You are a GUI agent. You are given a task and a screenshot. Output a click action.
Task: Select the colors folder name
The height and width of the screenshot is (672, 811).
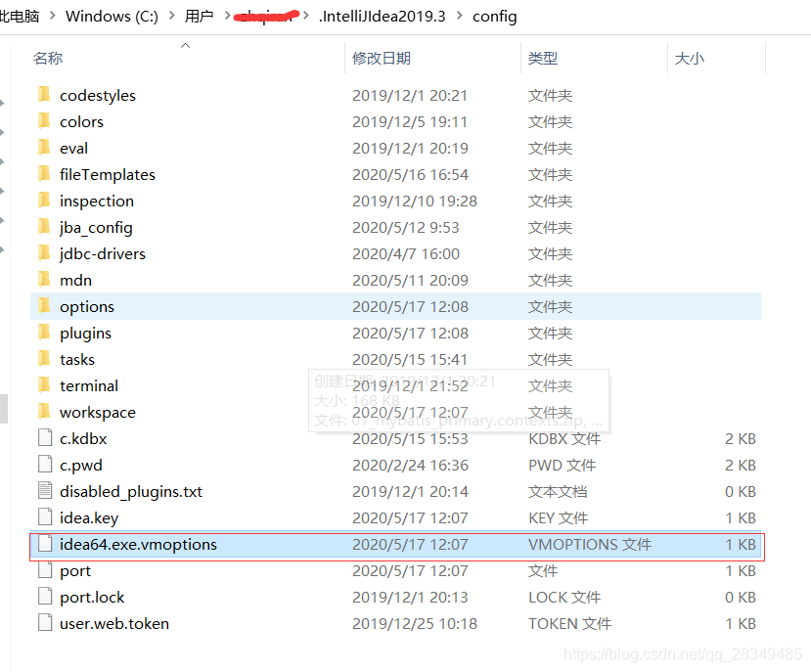point(82,122)
